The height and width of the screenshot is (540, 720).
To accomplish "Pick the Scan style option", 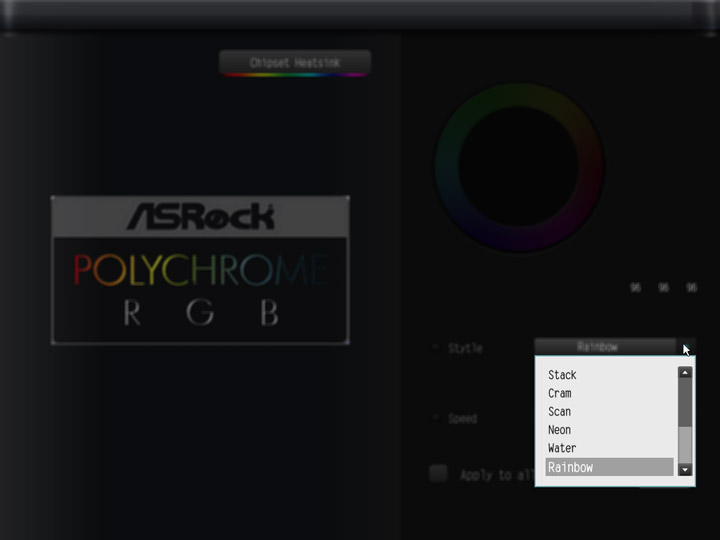I will (x=609, y=411).
